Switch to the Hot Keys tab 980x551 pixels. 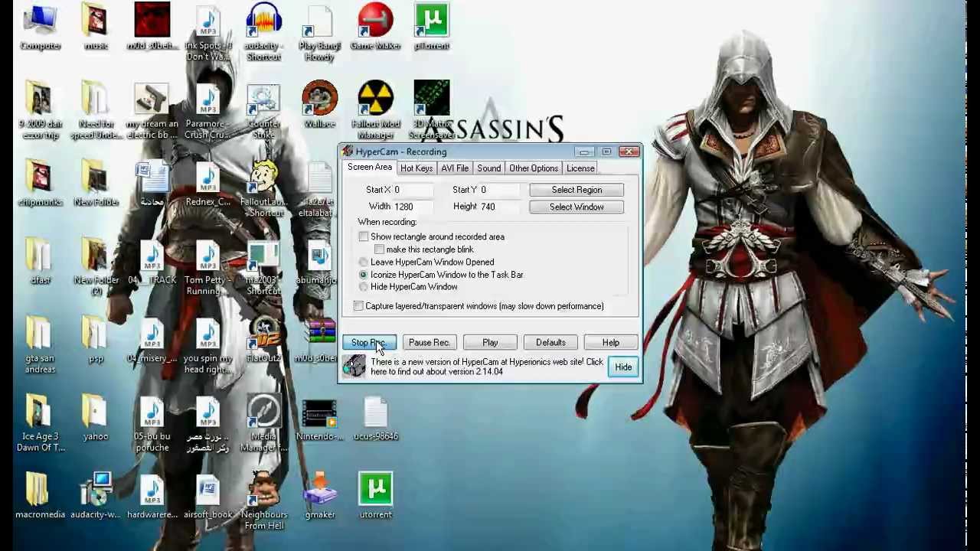click(x=416, y=168)
